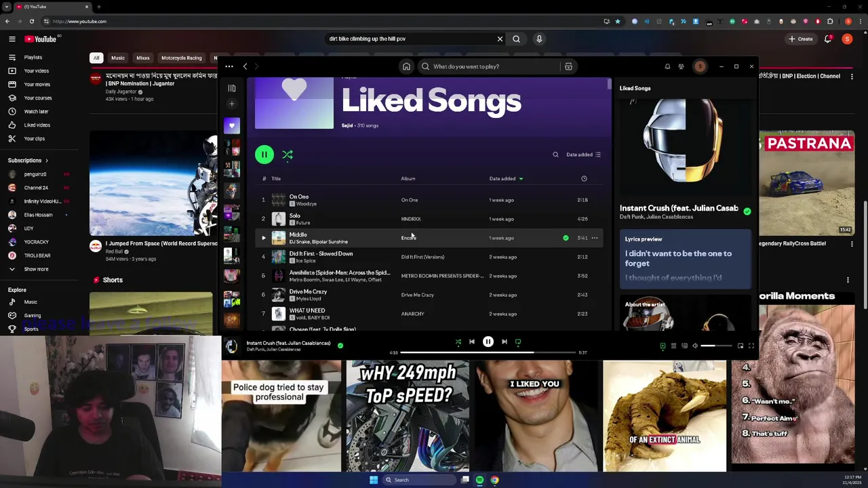Open album Did It First (Versions)
Screen dimensions: 868x488
[422, 257]
